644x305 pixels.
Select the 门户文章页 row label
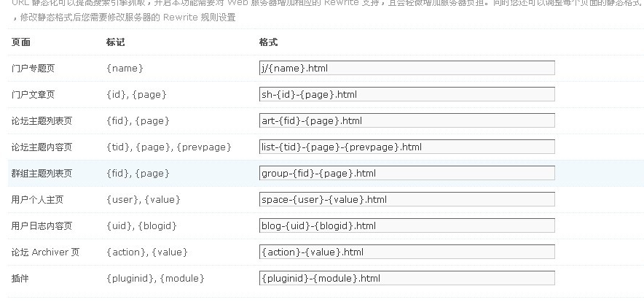[33, 95]
